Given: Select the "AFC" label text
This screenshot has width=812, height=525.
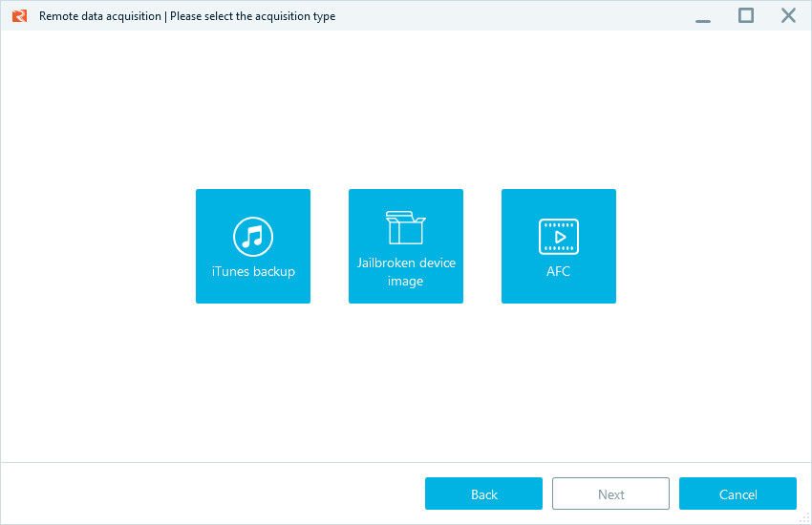Looking at the screenshot, I should pos(559,272).
